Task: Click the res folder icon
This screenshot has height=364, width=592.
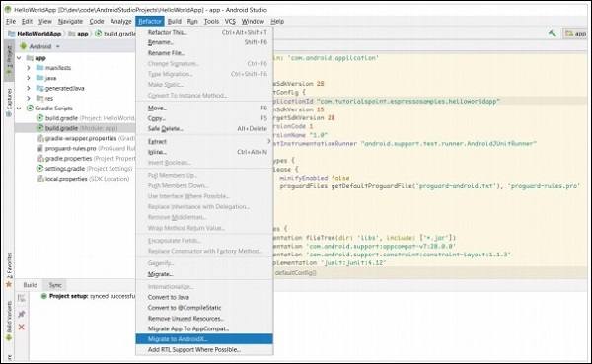Action: (x=40, y=99)
